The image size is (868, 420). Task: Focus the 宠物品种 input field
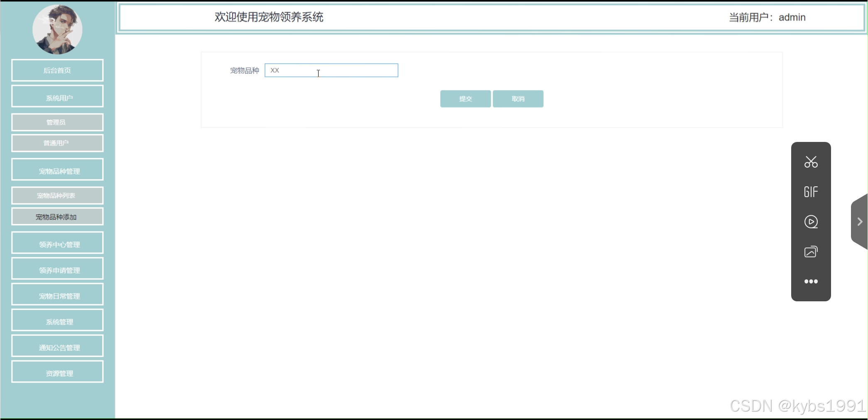click(x=331, y=70)
